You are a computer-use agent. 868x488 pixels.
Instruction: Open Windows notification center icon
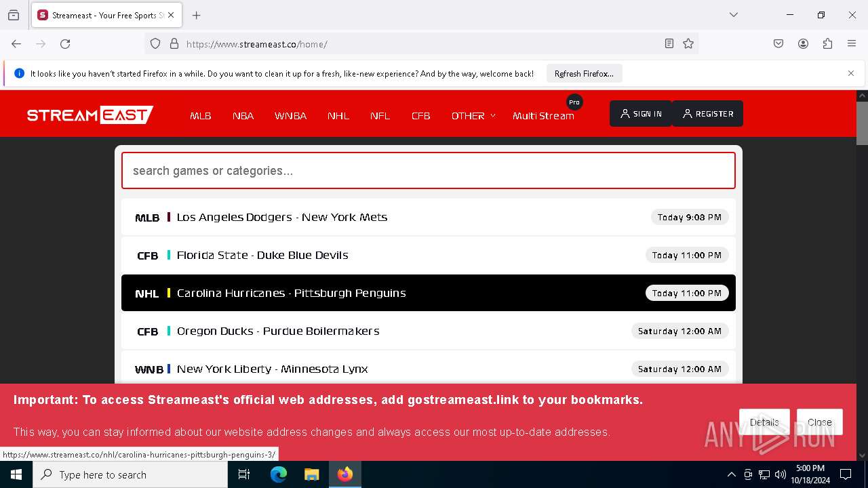pyautogui.click(x=846, y=474)
